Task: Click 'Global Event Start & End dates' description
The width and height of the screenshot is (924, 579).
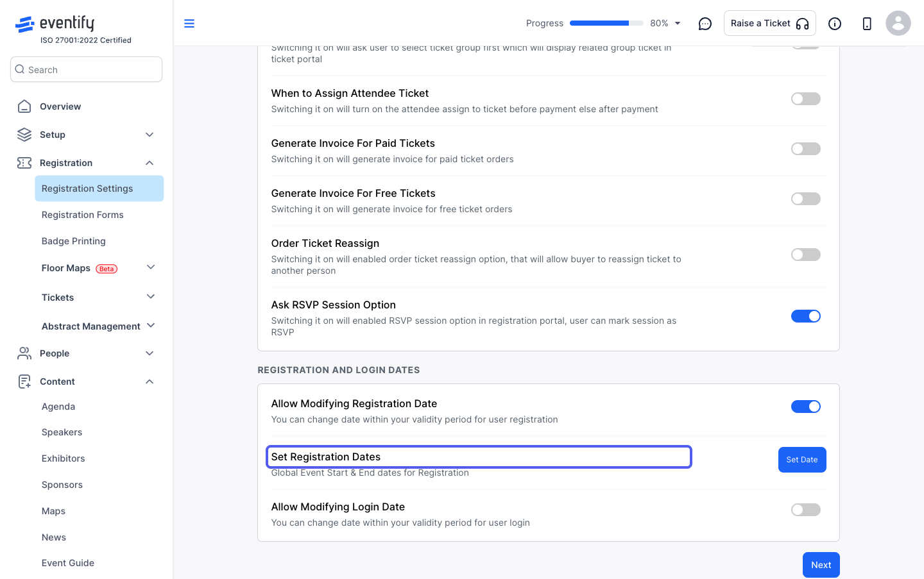Action: click(x=370, y=473)
